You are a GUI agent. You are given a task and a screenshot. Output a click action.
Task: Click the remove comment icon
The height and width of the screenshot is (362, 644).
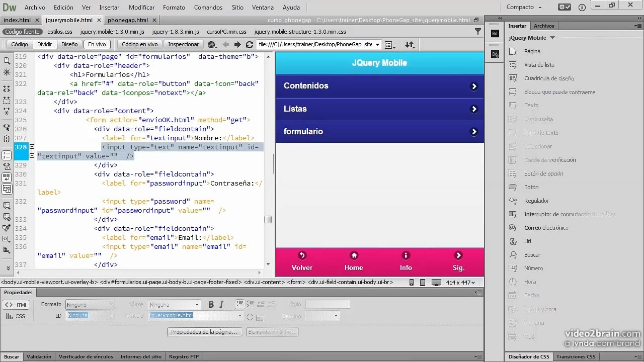(x=7, y=217)
